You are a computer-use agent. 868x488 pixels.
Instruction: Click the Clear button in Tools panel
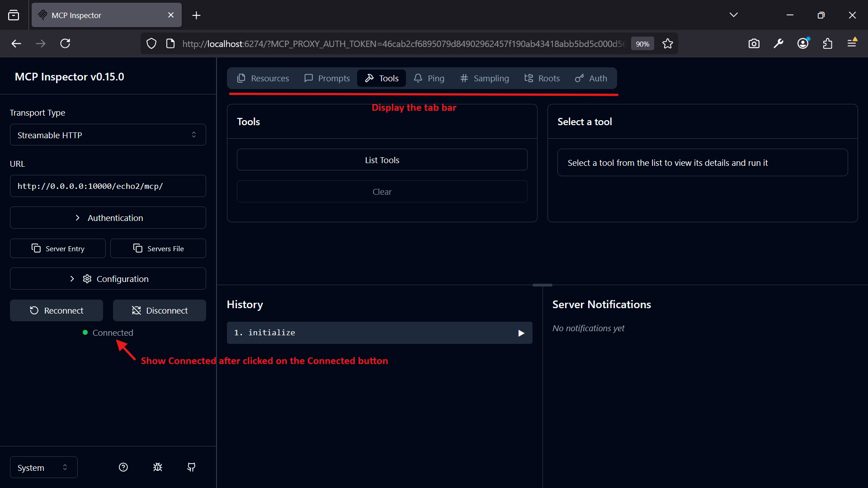coord(382,192)
